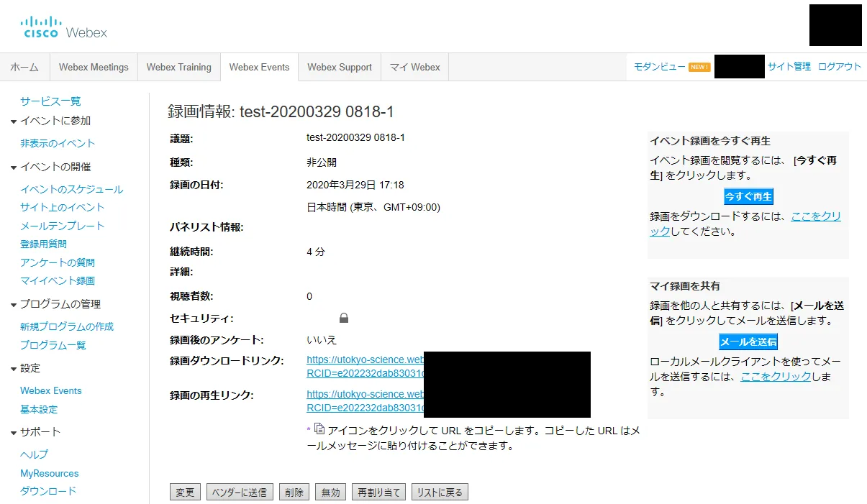867x504 pixels.
Task: Click the security padlock icon
Action: 344,318
